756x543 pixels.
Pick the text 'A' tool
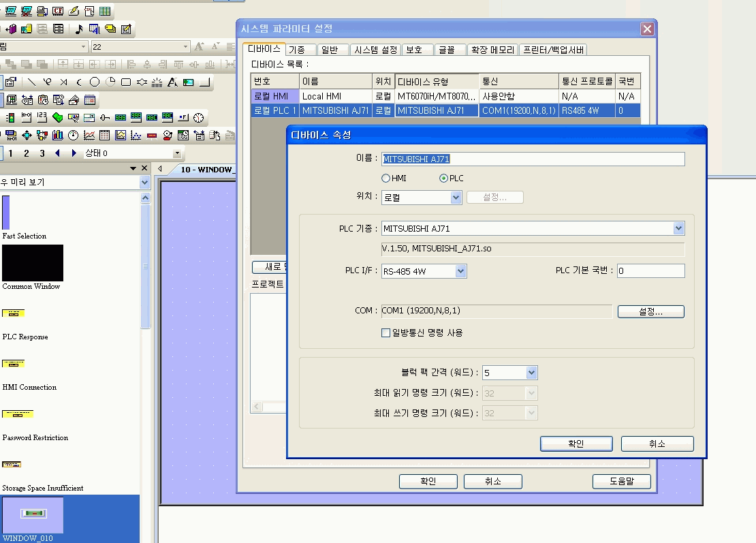(x=172, y=82)
